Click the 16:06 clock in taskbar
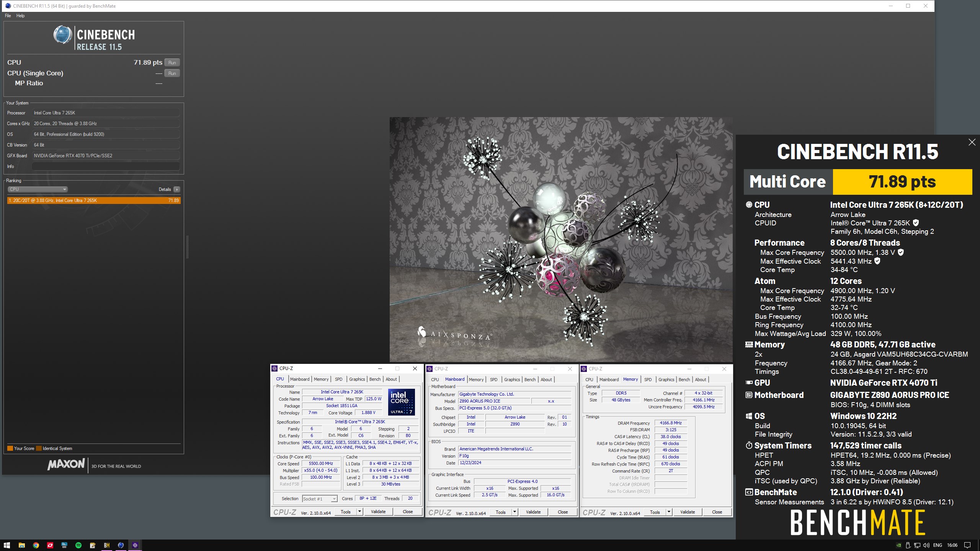This screenshot has width=980, height=551. click(x=952, y=545)
